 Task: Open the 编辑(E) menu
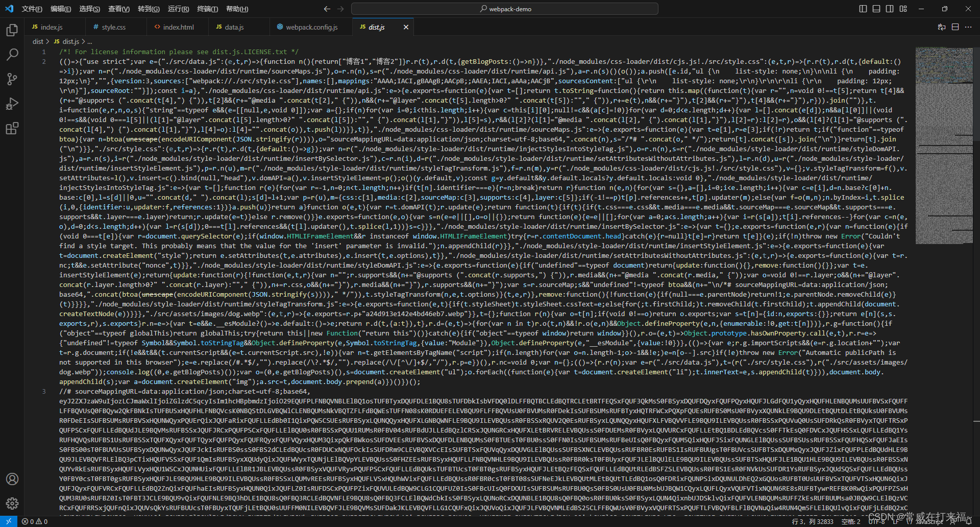pyautogui.click(x=61, y=9)
